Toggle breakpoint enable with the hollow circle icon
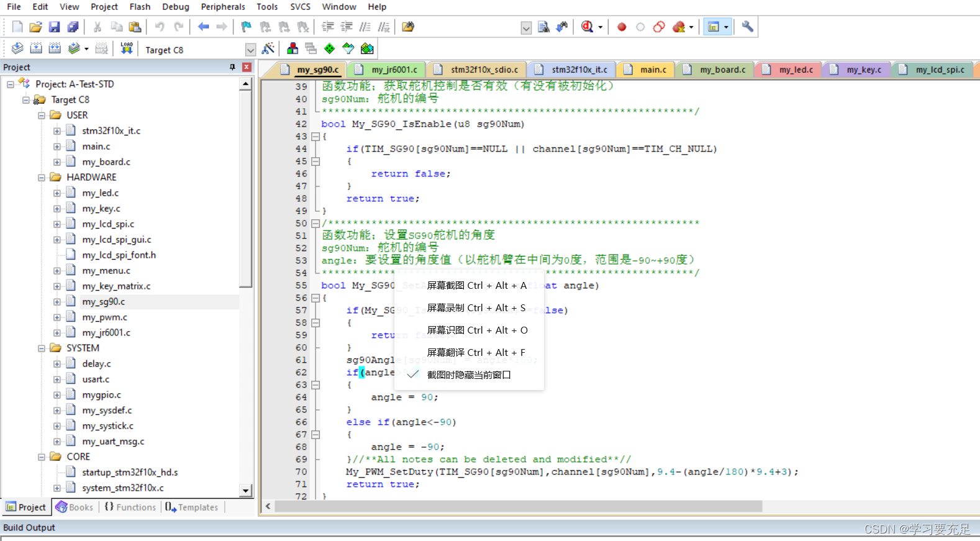 (x=640, y=27)
